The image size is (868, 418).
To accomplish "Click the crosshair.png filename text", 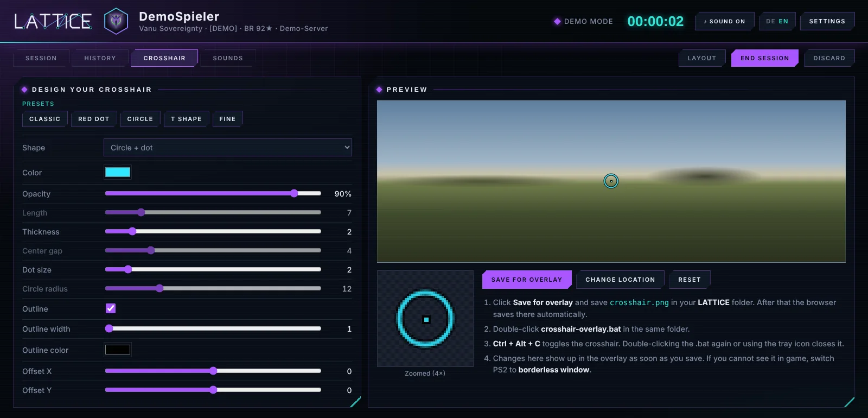I will 639,302.
